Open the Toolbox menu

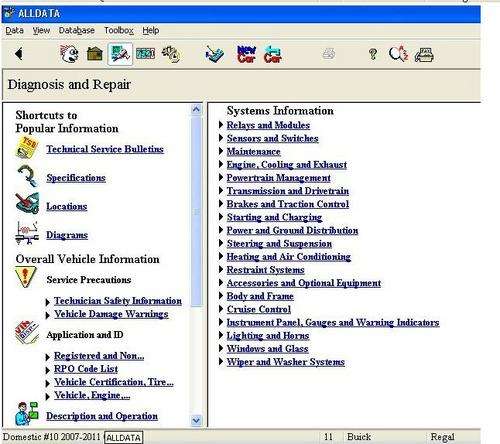click(118, 30)
